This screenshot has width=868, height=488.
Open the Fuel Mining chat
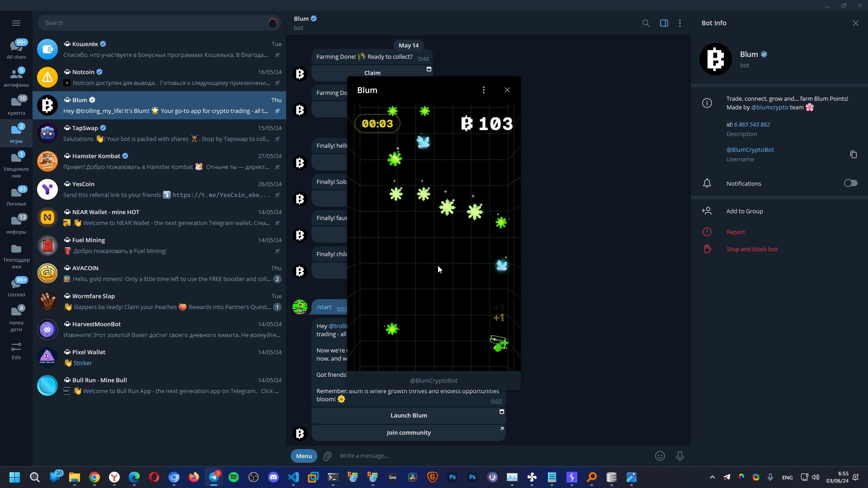pos(159,245)
